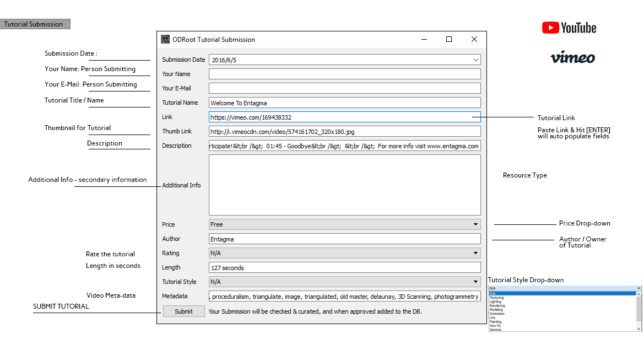Focus the Your Name input field
The height and width of the screenshot is (355, 644).
tap(344, 74)
